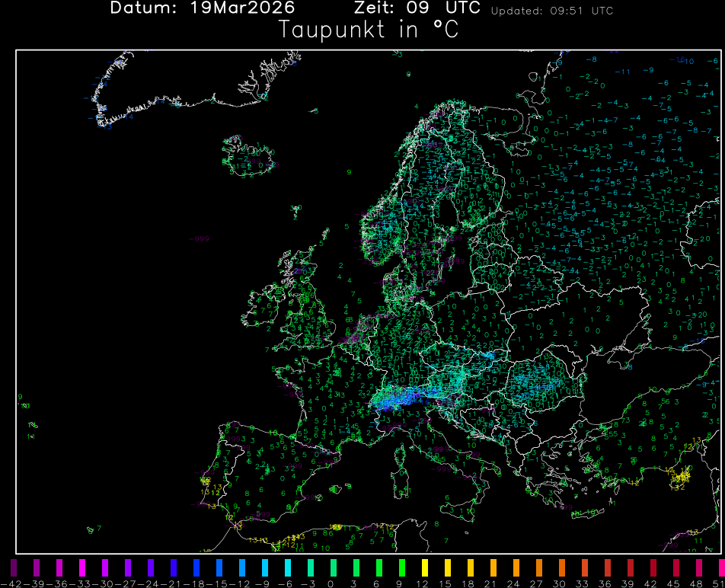The width and height of the screenshot is (725, 588).
Task: Click the -30 magenta legend swatch
Action: coord(105,568)
